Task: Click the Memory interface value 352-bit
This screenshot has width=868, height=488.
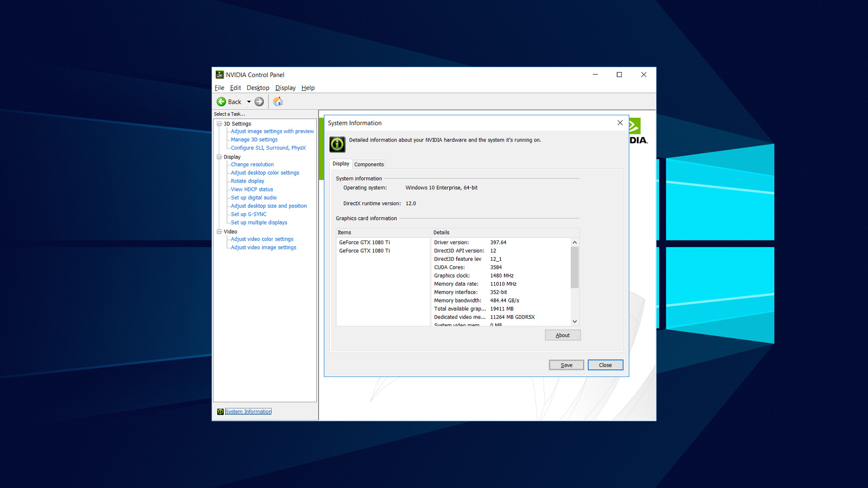Action: tap(499, 292)
